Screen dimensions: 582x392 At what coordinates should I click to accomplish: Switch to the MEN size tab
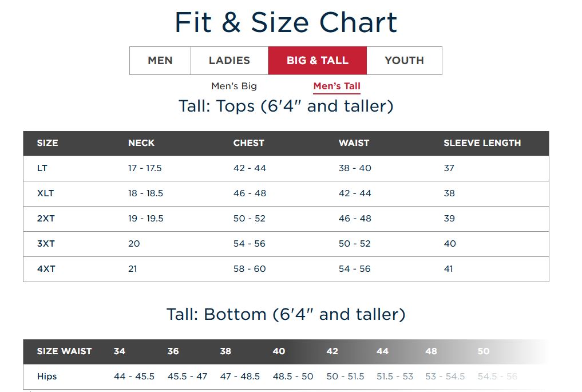click(x=160, y=61)
